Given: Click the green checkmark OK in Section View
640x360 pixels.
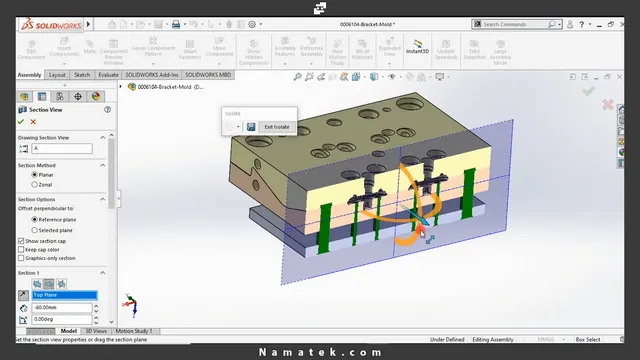Looking at the screenshot, I should (x=21, y=122).
